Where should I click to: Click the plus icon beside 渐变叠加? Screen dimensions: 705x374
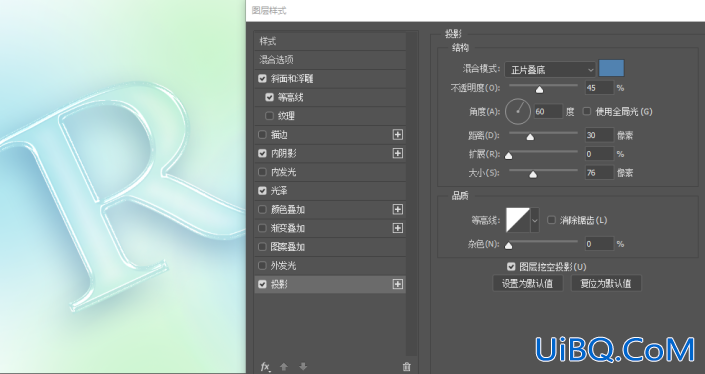tap(397, 228)
